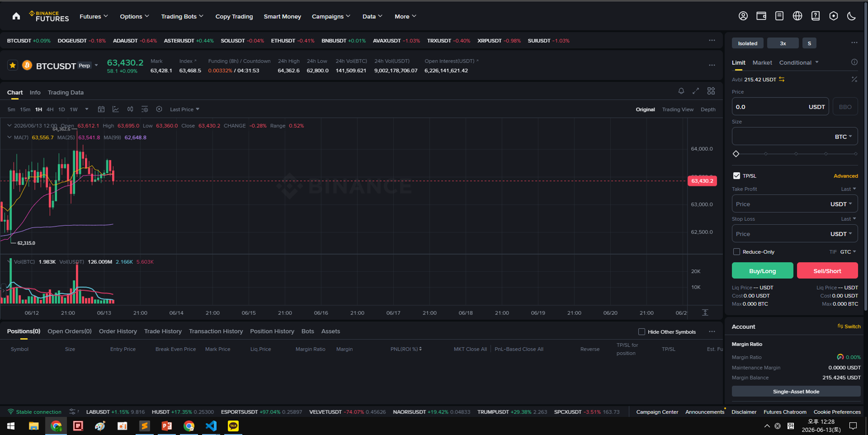
Task: Go to the home icon in the top navigation
Action: pyautogui.click(x=16, y=16)
